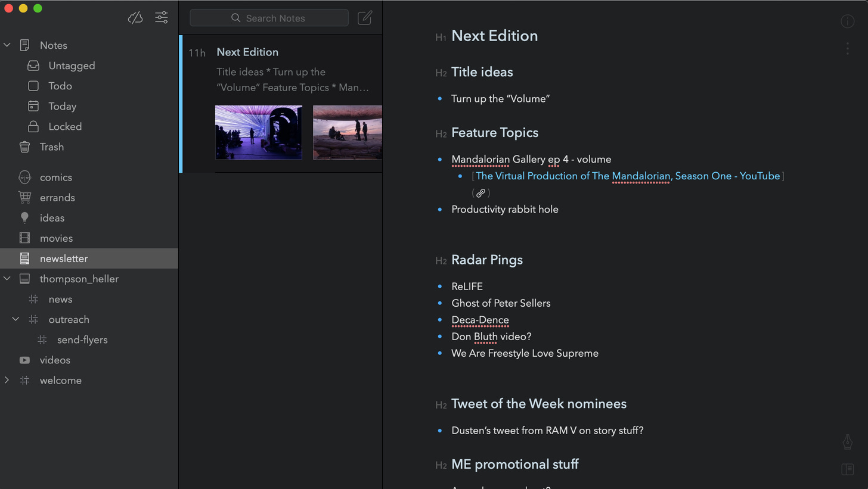Click Mandalorian Gallery ep 4 - volume bullet
This screenshot has width=868, height=489.
click(x=531, y=159)
